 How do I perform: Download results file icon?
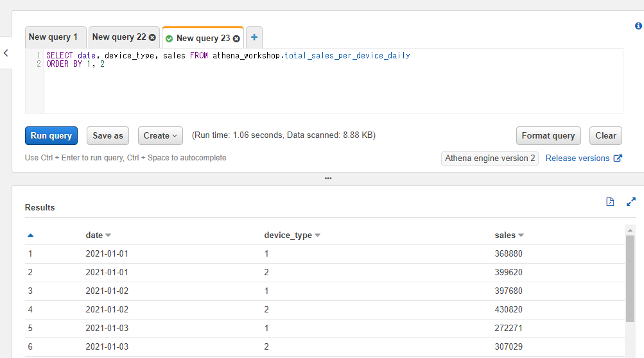[610, 201]
